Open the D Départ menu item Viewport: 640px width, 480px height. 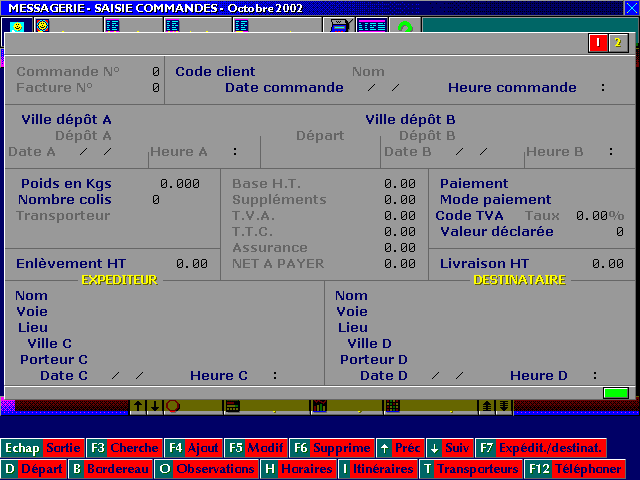(34, 469)
